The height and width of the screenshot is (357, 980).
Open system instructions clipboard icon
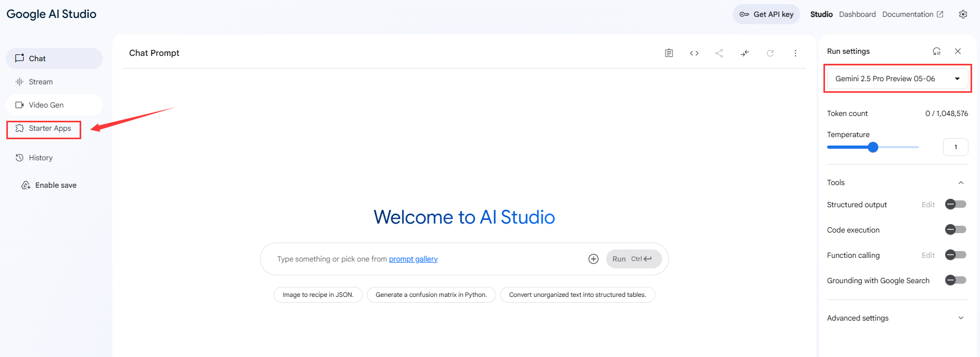click(669, 53)
